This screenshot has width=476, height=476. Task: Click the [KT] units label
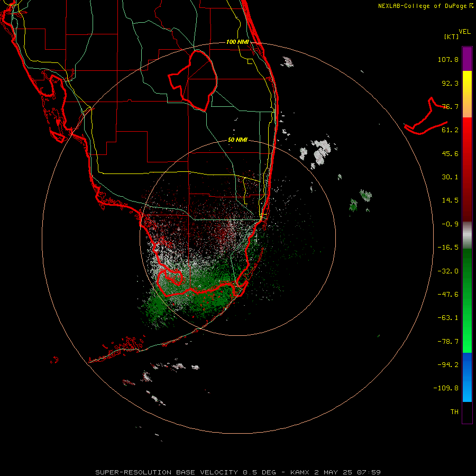point(452,36)
